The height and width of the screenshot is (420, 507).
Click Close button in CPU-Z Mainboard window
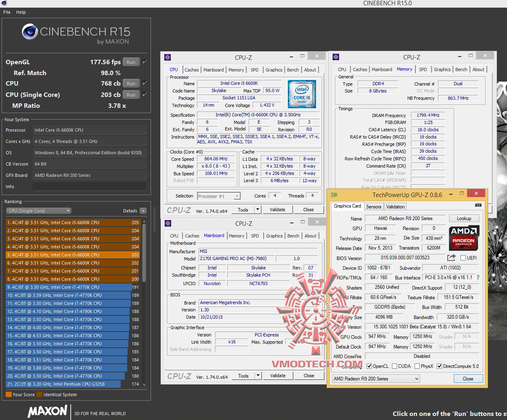(x=309, y=376)
